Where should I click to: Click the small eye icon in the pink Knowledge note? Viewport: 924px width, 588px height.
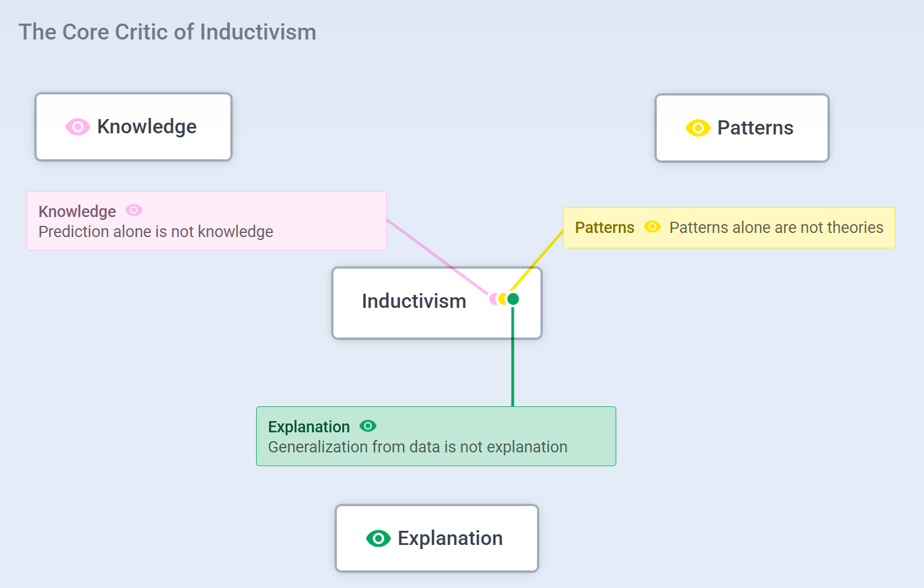pyautogui.click(x=134, y=210)
